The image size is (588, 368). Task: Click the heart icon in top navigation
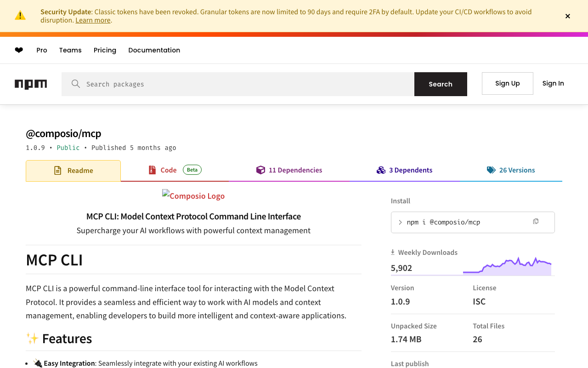pyautogui.click(x=19, y=50)
